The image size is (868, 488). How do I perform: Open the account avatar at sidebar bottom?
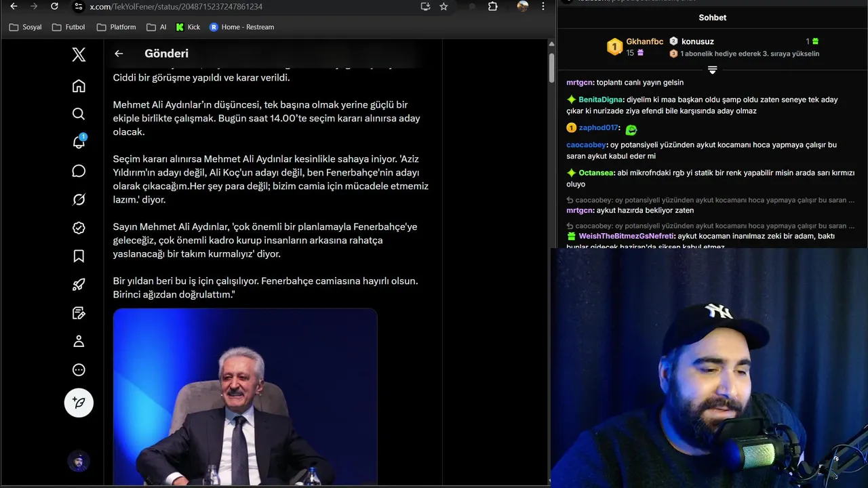click(79, 462)
